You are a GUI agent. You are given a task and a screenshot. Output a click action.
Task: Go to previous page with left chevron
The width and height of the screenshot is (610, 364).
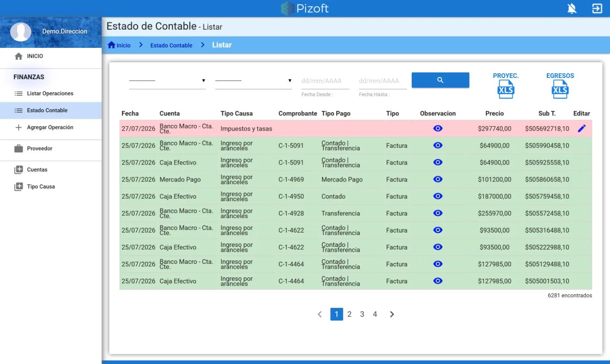point(320,314)
